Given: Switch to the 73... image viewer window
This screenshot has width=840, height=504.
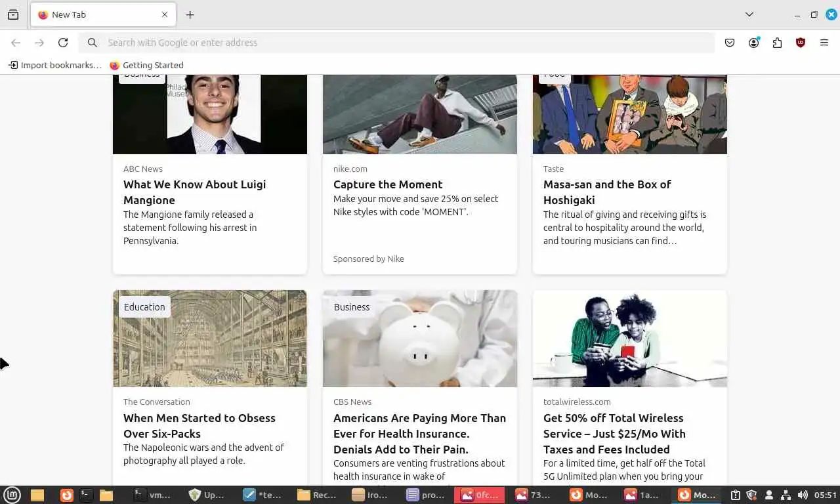Looking at the screenshot, I should 534,495.
